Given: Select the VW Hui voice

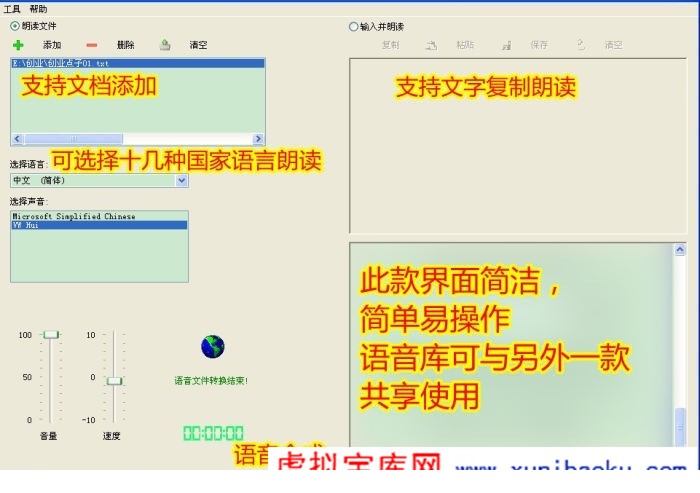Looking at the screenshot, I should [x=99, y=225].
